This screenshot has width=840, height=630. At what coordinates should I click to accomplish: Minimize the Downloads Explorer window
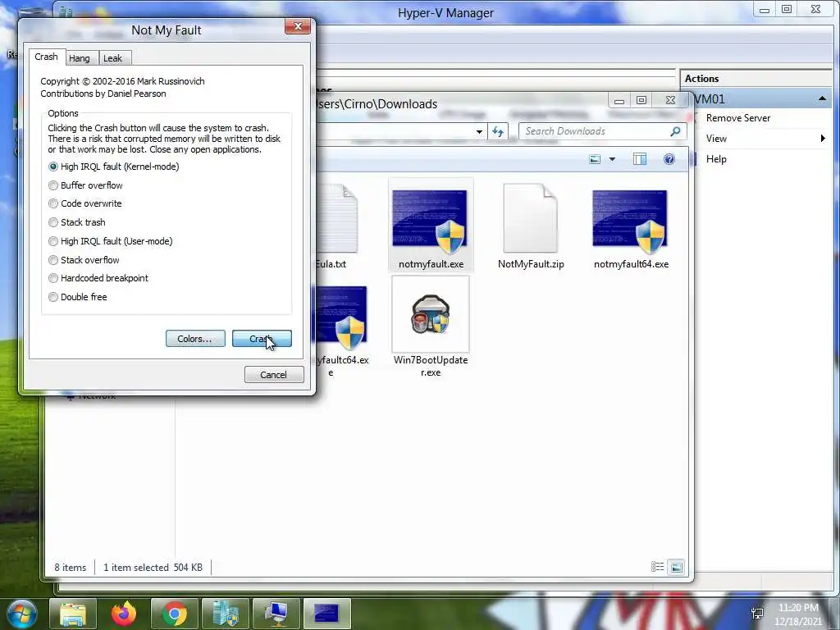(619, 100)
